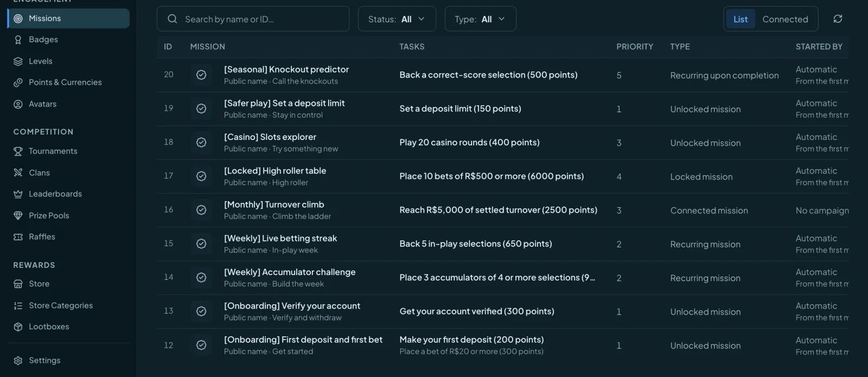Click the refresh icon beside Connected

[838, 19]
